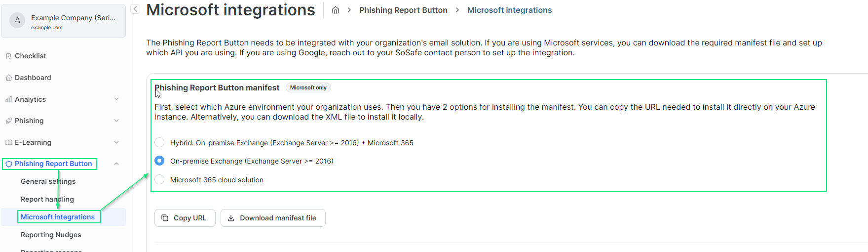Collapse the Phishing Report Button section chevron

coord(116,164)
